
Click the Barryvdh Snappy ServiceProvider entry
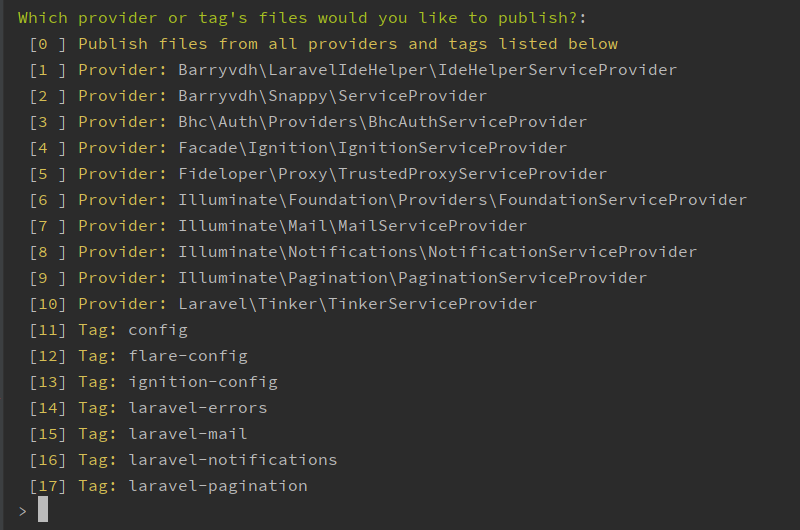pyautogui.click(x=282, y=96)
